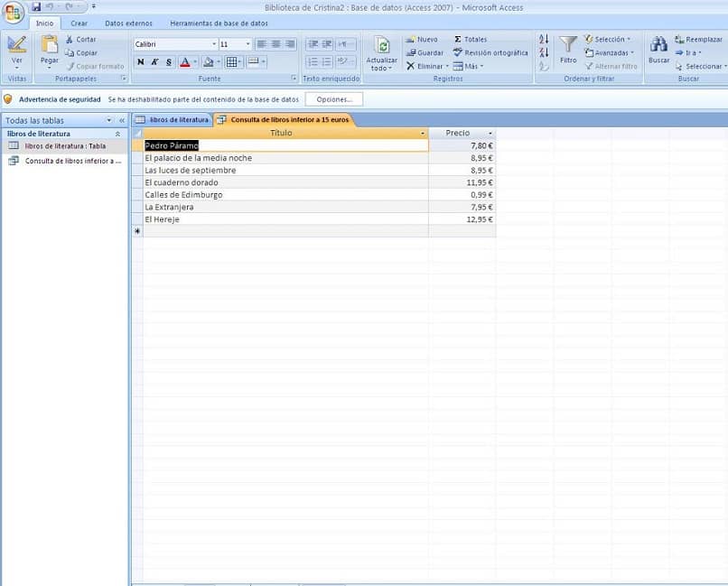Switch to libros de literatura document tab

coord(173,120)
